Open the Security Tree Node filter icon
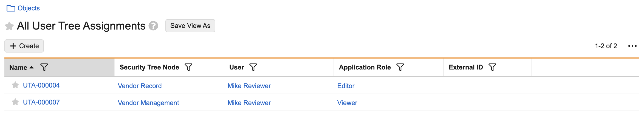This screenshot has width=644, height=116. [x=188, y=67]
